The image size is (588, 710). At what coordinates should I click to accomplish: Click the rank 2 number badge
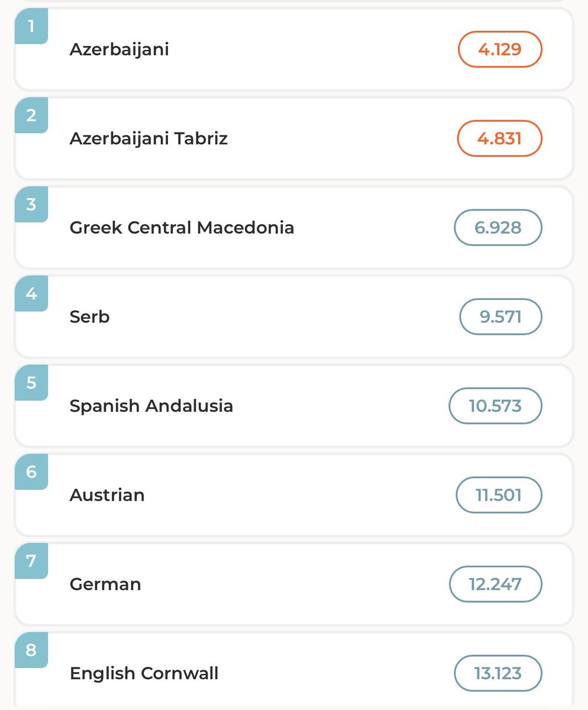pyautogui.click(x=31, y=115)
